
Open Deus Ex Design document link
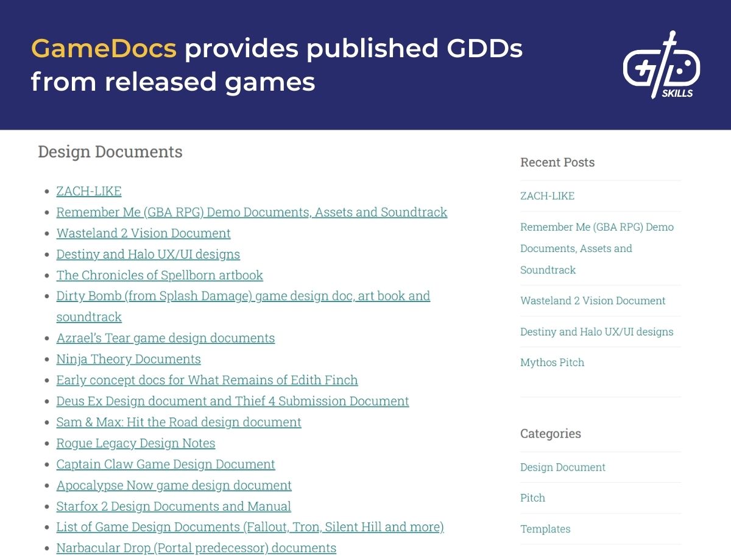[x=232, y=401]
